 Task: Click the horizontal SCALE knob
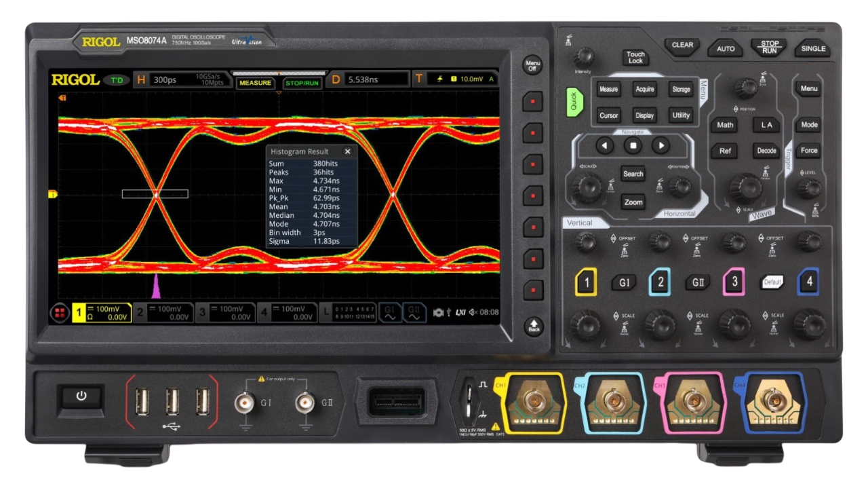click(587, 187)
